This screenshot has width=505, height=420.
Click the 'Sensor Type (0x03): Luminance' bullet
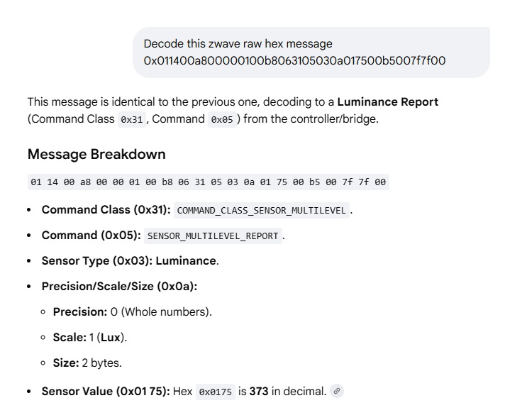[130, 261]
